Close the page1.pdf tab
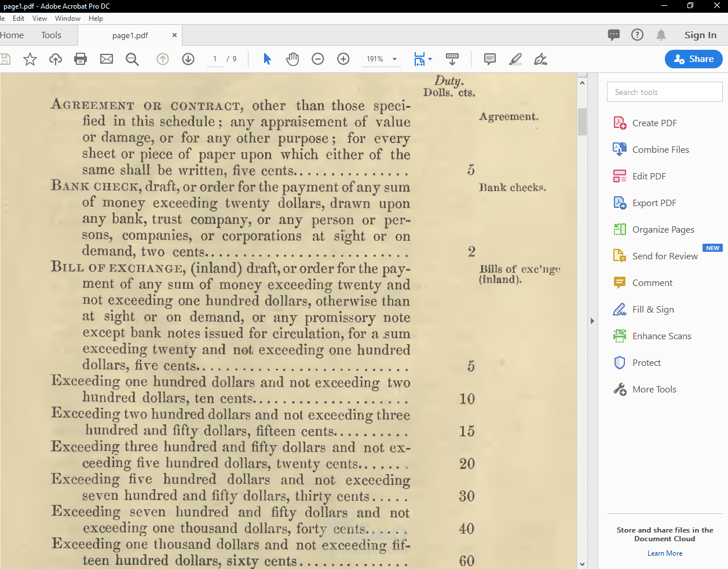The width and height of the screenshot is (728, 569). (x=174, y=35)
